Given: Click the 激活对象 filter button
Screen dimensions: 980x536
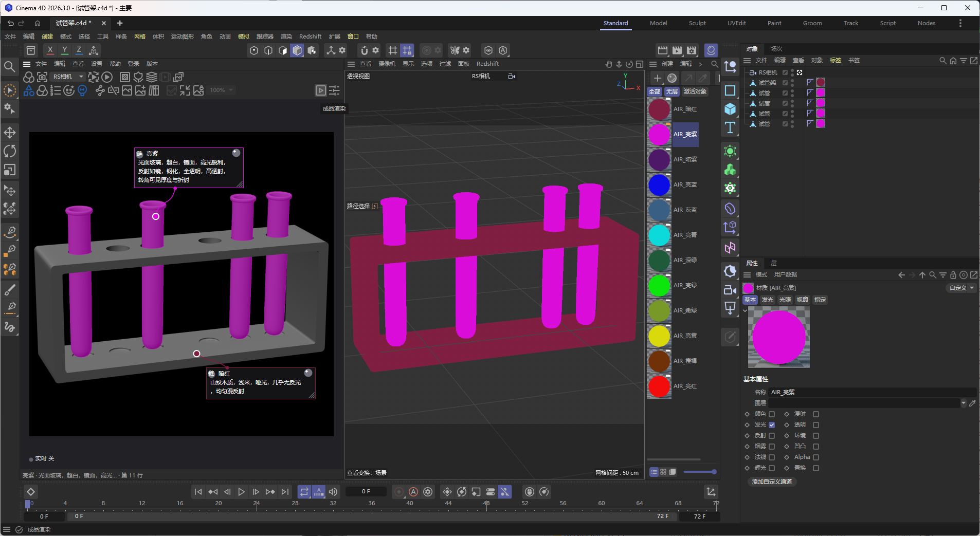Looking at the screenshot, I should 695,91.
